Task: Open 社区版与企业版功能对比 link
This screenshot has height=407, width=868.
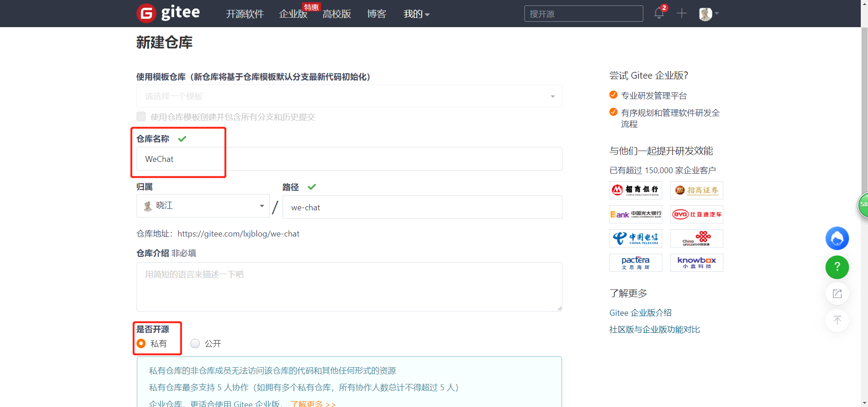Action: (x=655, y=330)
